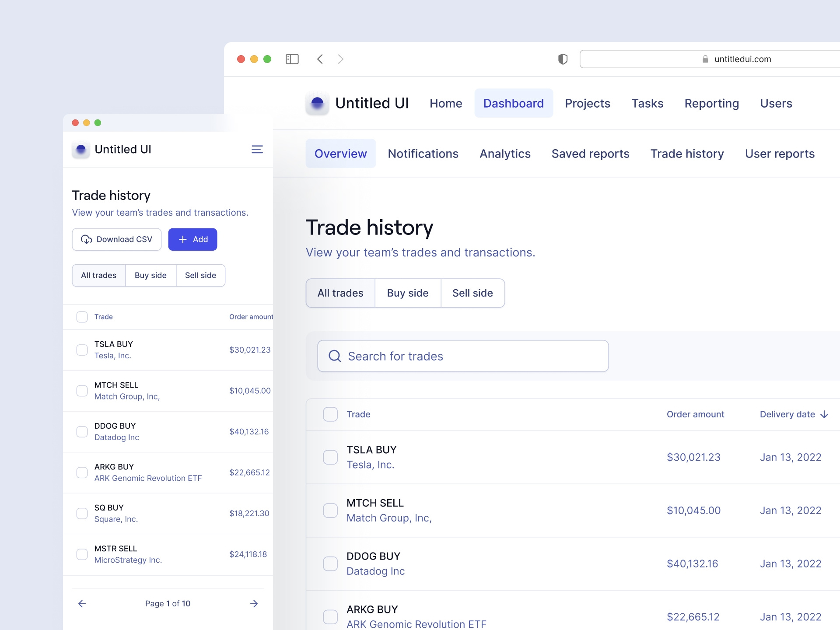
Task: Go to the previous page using the left arrow
Action: [82, 604]
